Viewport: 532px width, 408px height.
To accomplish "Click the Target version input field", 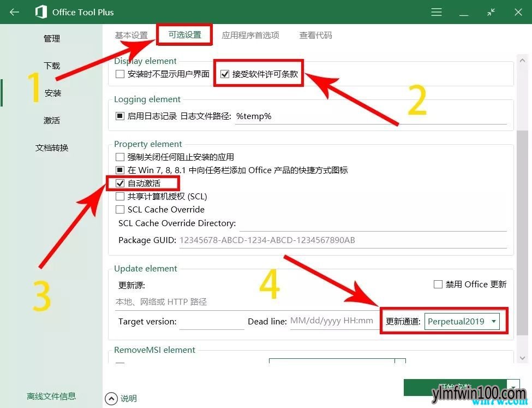I will click(212, 322).
